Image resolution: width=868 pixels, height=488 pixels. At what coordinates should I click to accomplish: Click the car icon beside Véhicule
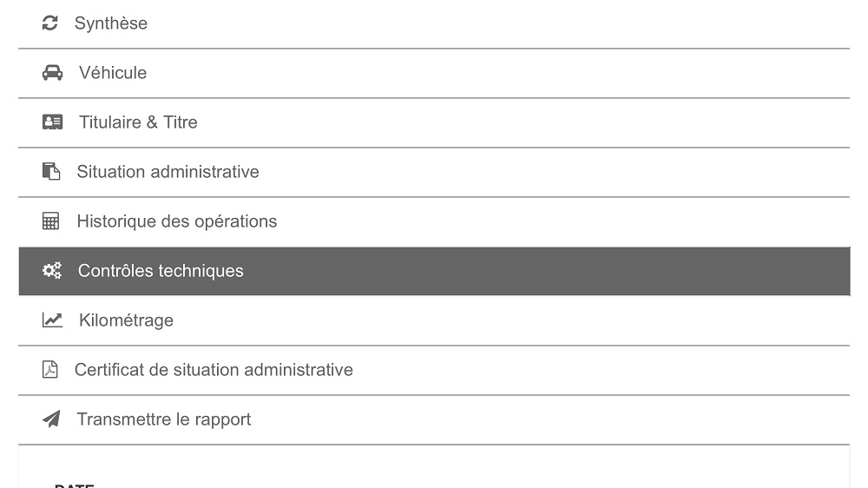(x=53, y=73)
